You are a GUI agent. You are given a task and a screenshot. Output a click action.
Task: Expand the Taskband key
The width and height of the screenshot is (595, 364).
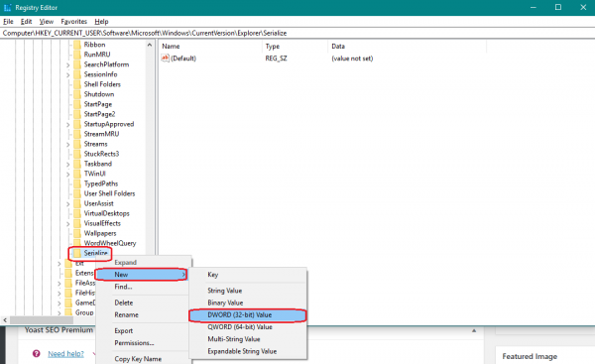click(67, 164)
